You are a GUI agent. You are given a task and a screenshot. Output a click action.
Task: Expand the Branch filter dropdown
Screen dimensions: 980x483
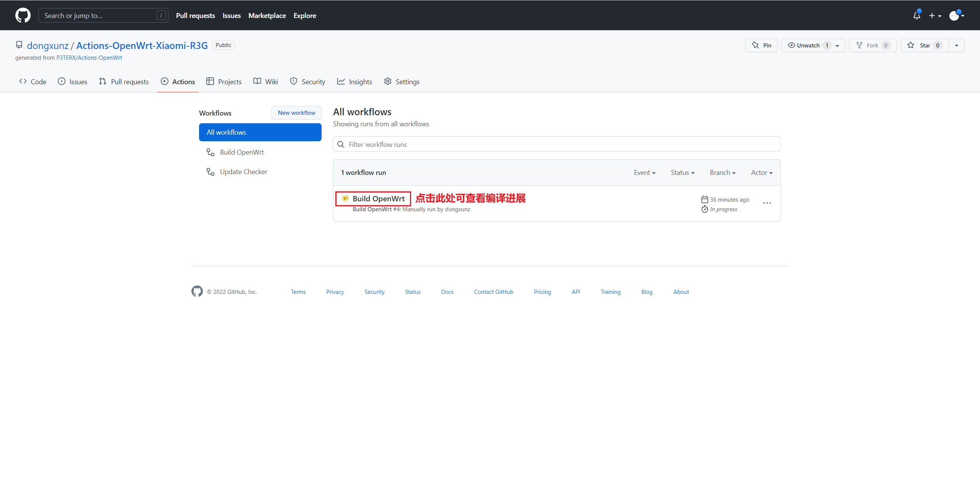pyautogui.click(x=722, y=173)
